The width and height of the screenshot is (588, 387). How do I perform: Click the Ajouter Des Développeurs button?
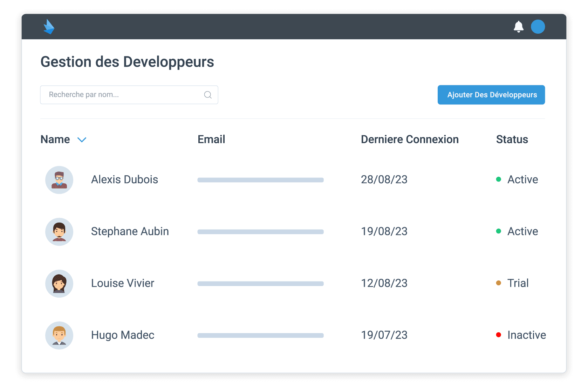(x=491, y=95)
